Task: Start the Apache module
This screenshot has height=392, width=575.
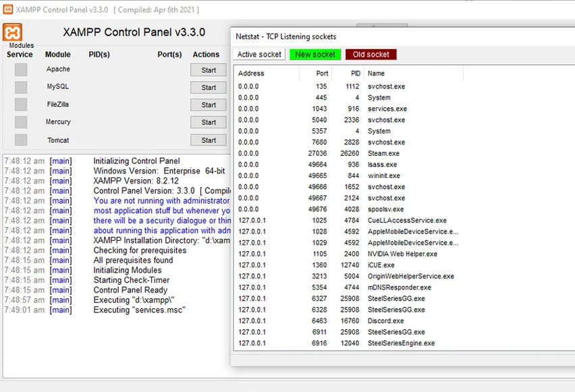Action: tap(208, 69)
